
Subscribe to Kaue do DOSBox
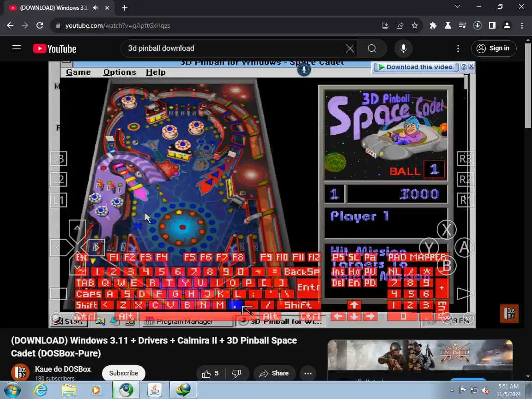tap(123, 373)
